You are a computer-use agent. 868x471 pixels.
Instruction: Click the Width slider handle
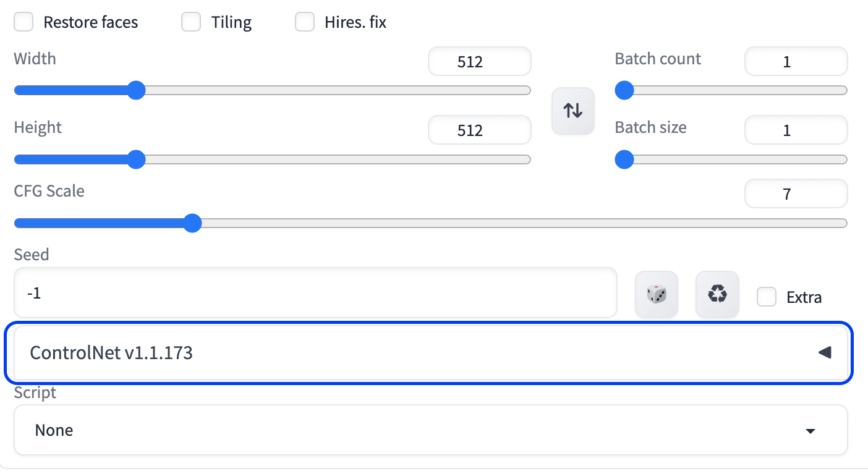[x=136, y=91]
